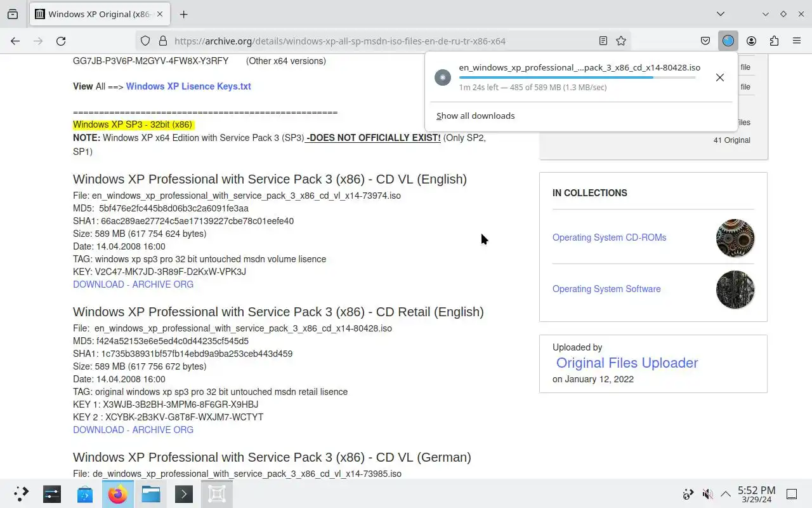Viewport: 812px width, 508px height.
Task: Open the Firefox hamburger application menu
Action: coord(797,41)
